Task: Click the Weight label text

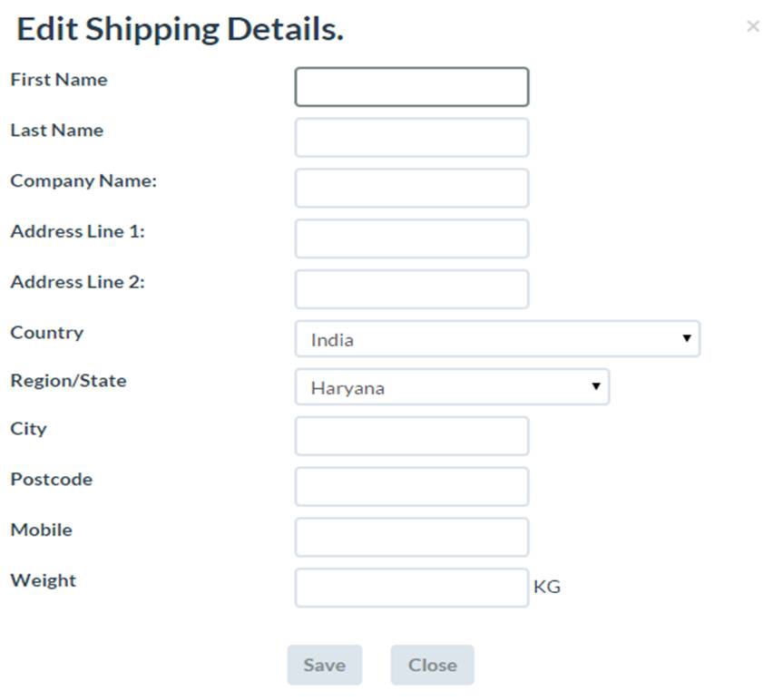Action: tap(44, 580)
